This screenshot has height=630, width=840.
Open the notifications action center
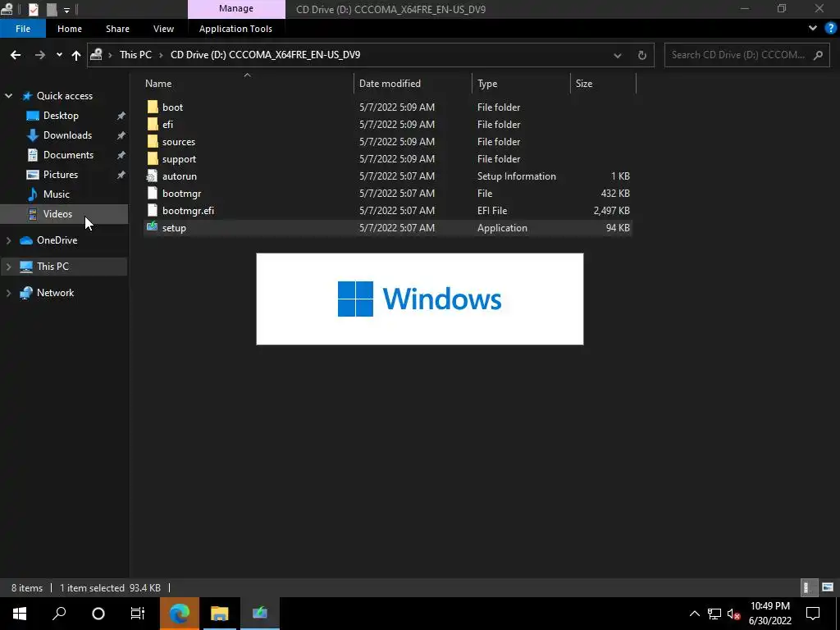tap(813, 614)
